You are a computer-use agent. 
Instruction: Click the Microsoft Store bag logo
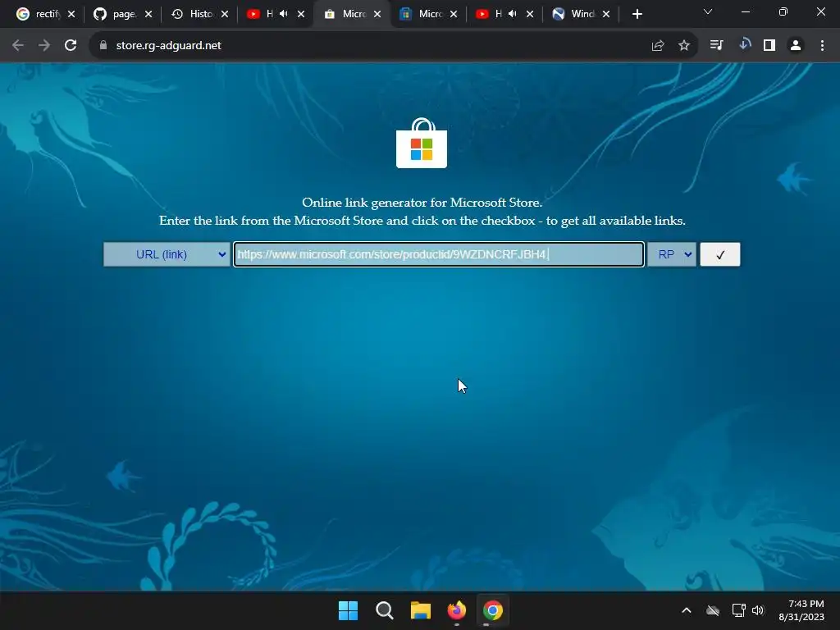[x=422, y=143]
